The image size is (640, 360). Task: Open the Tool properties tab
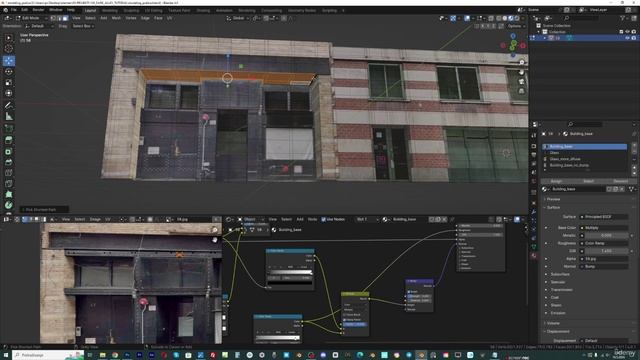tap(534, 135)
